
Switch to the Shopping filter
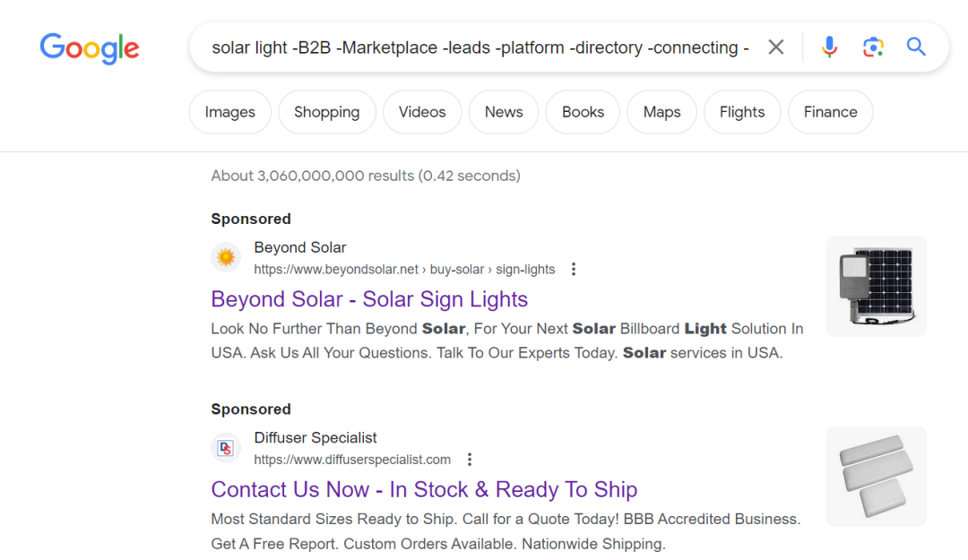326,112
